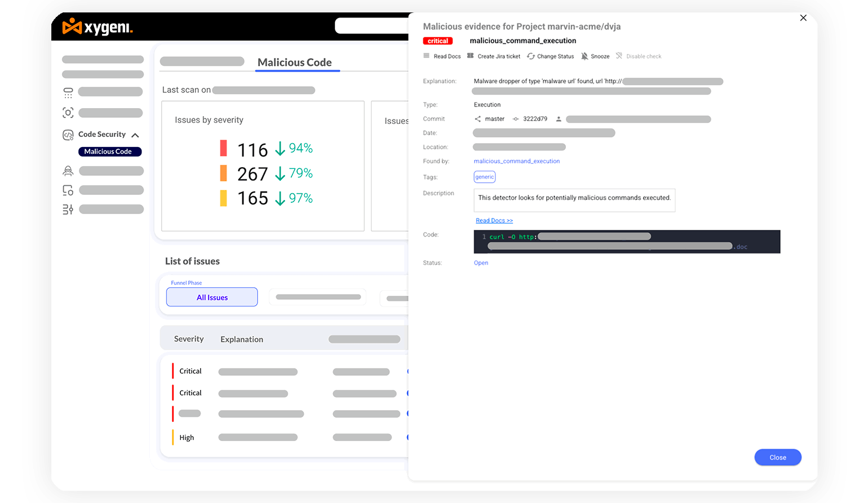The image size is (868, 503).
Task: Click the red critical severity swatch
Action: tap(223, 149)
